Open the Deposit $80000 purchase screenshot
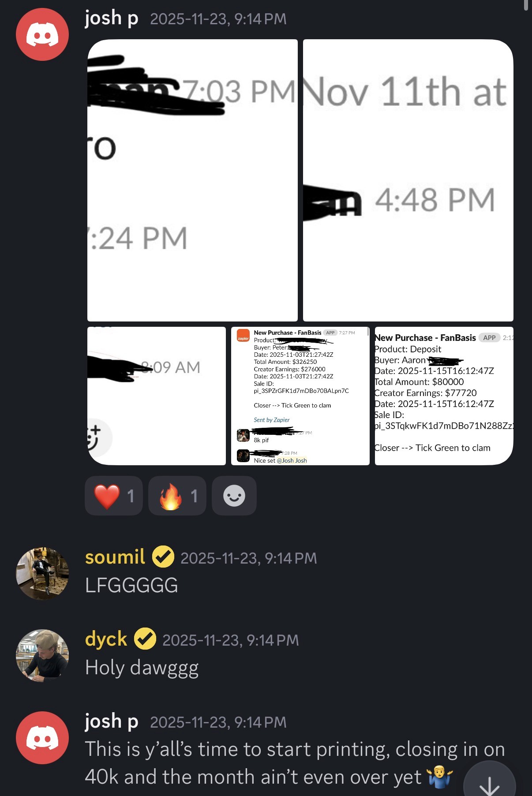This screenshot has width=532, height=796. click(x=444, y=396)
